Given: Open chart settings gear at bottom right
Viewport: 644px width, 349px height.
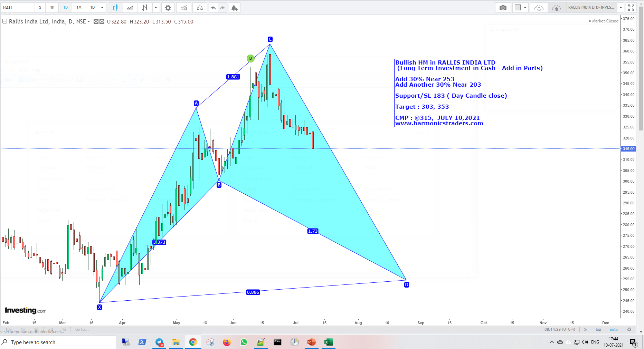Looking at the screenshot, I should point(629,329).
